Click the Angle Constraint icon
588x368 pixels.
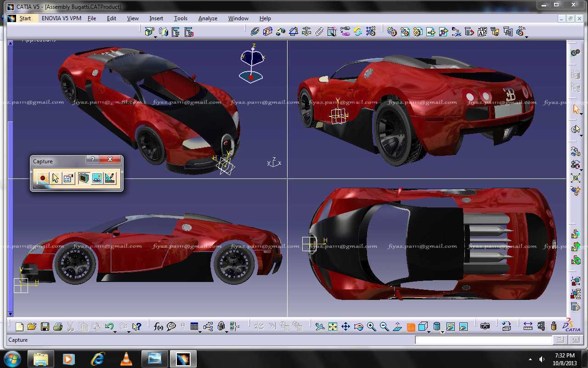(294, 31)
